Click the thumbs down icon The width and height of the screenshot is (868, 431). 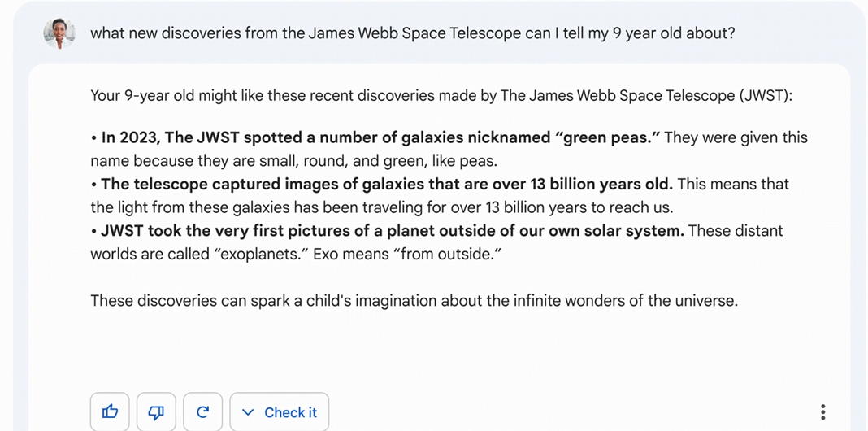coord(157,412)
